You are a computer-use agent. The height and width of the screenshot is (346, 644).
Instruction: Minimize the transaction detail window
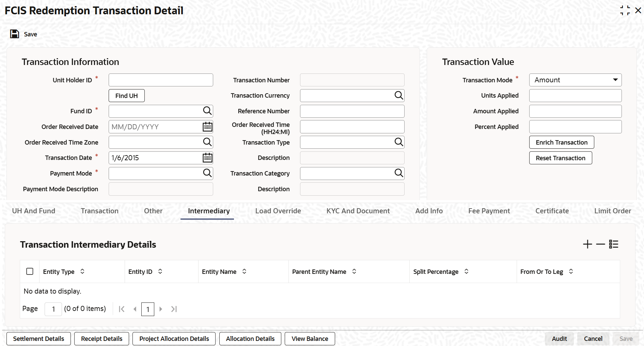pos(625,11)
